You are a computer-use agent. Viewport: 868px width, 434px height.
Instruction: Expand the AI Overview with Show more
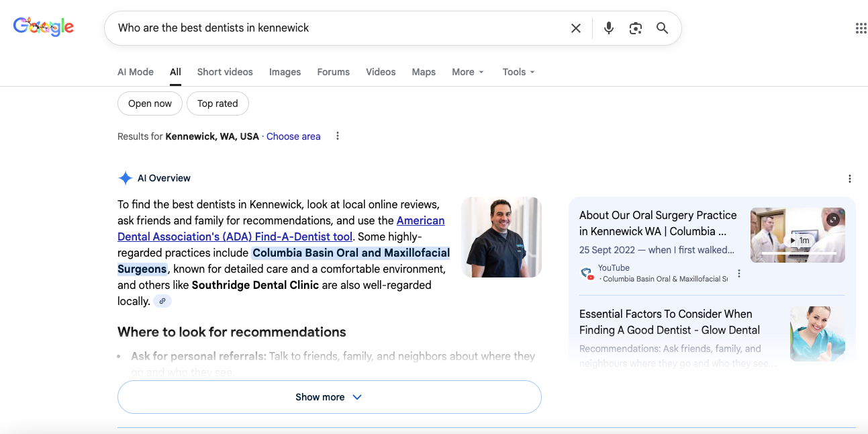tap(328, 396)
